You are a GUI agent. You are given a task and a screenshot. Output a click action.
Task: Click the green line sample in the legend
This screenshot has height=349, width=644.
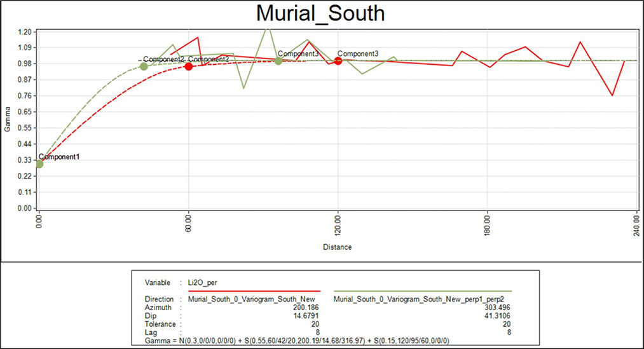pos(422,290)
